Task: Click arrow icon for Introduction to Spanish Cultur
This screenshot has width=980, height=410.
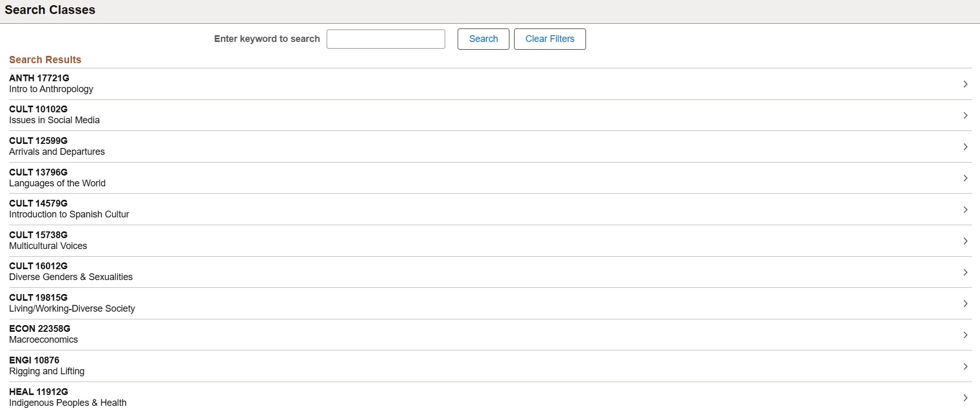Action: coord(965,210)
